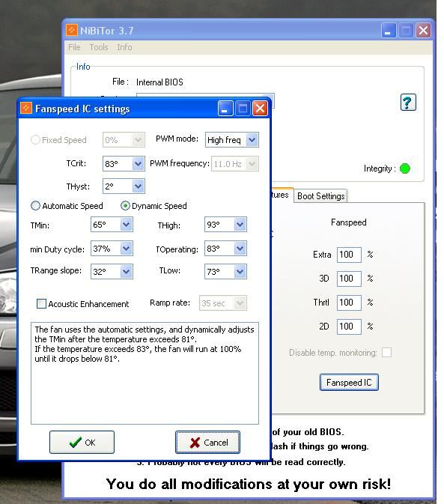Open the File menu in NiBiTor

pyautogui.click(x=74, y=47)
